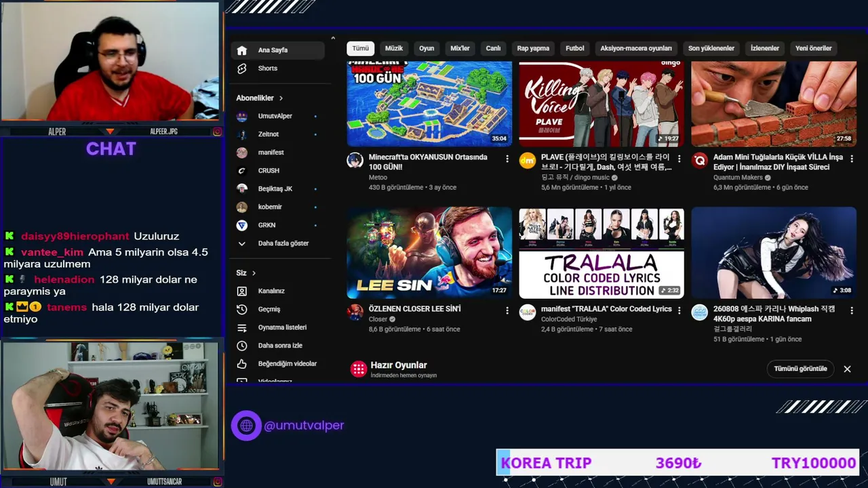Open the Minecraft 100 GÜN video thumbnail

pyautogui.click(x=429, y=104)
